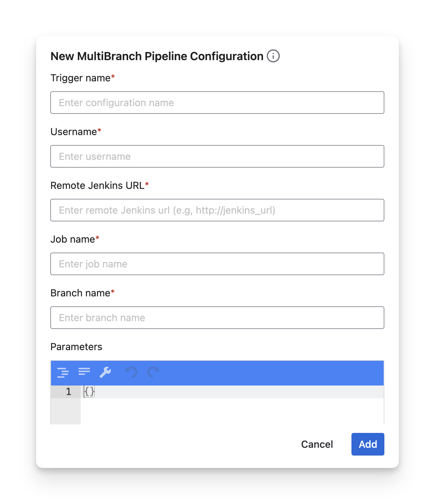Screen dimensions: 435x504
Task: Focus the Trigger name input field
Action: [217, 103]
